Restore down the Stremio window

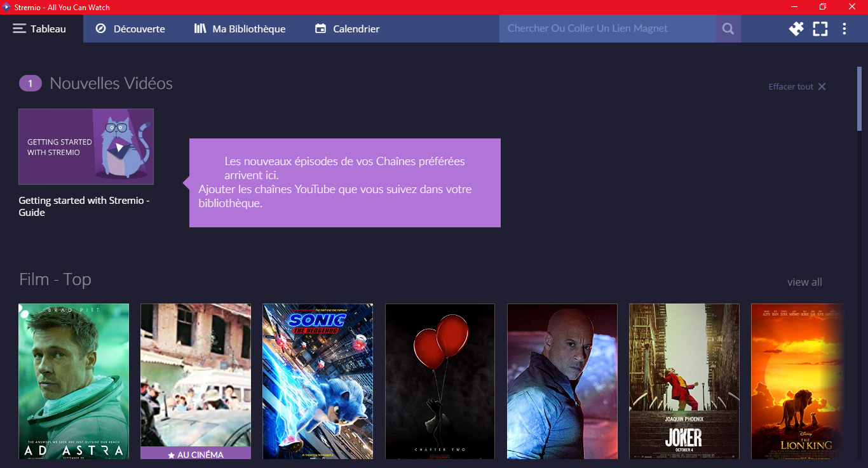tap(823, 7)
